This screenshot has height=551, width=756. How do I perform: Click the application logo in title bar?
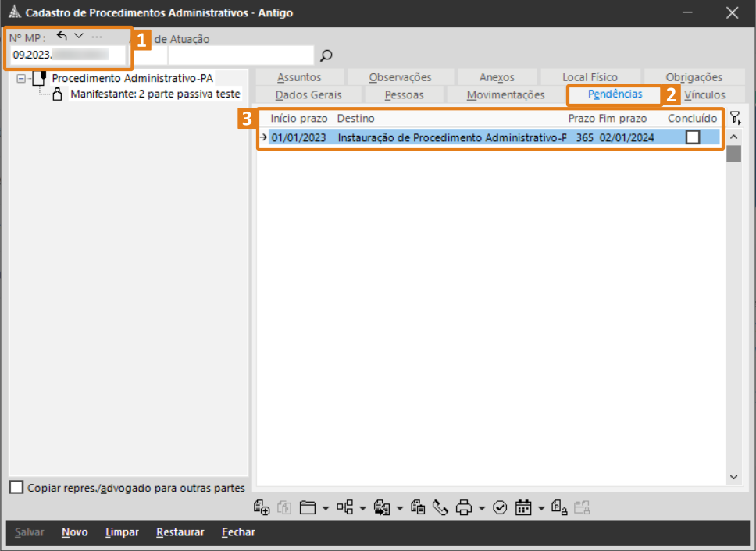click(x=15, y=12)
